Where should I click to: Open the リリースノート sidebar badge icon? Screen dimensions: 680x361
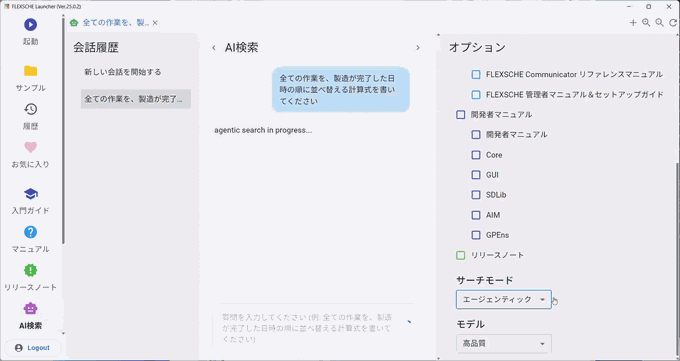[x=30, y=270]
